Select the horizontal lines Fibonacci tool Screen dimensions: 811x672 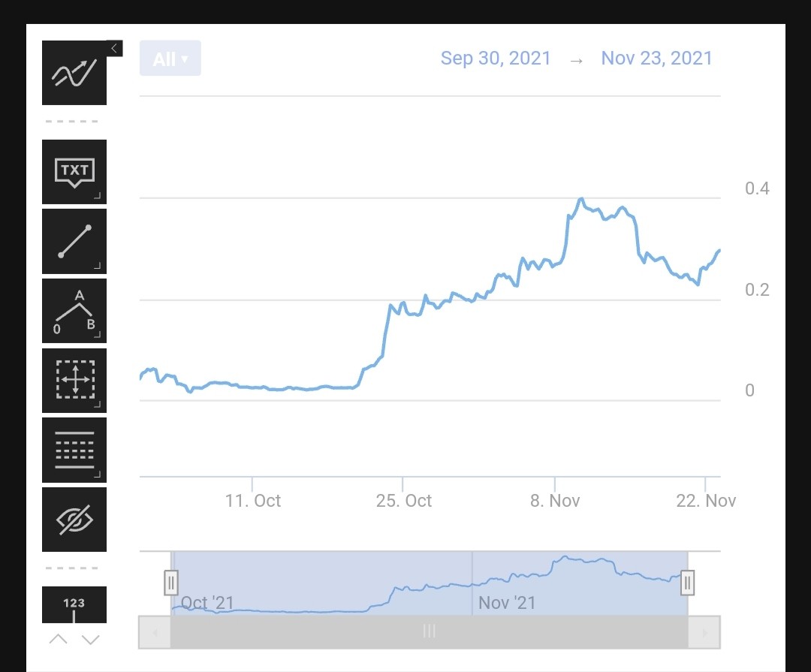74,450
